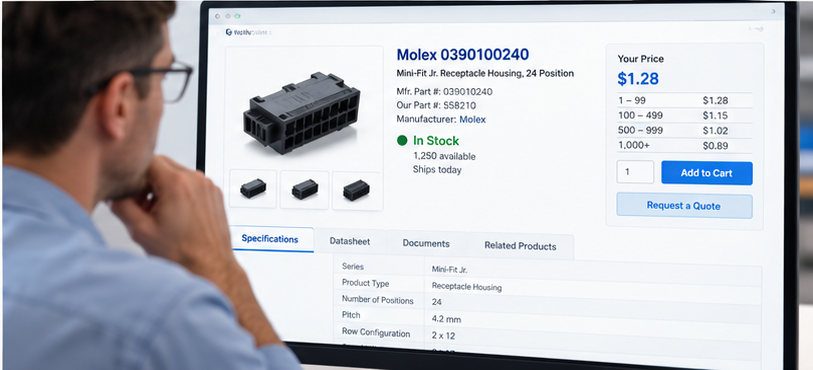Close the browser window with red button
813x370 pixels.
tap(218, 16)
